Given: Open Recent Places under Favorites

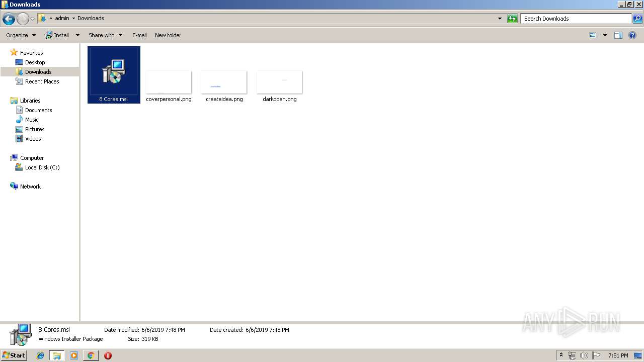Looking at the screenshot, I should pos(42,81).
